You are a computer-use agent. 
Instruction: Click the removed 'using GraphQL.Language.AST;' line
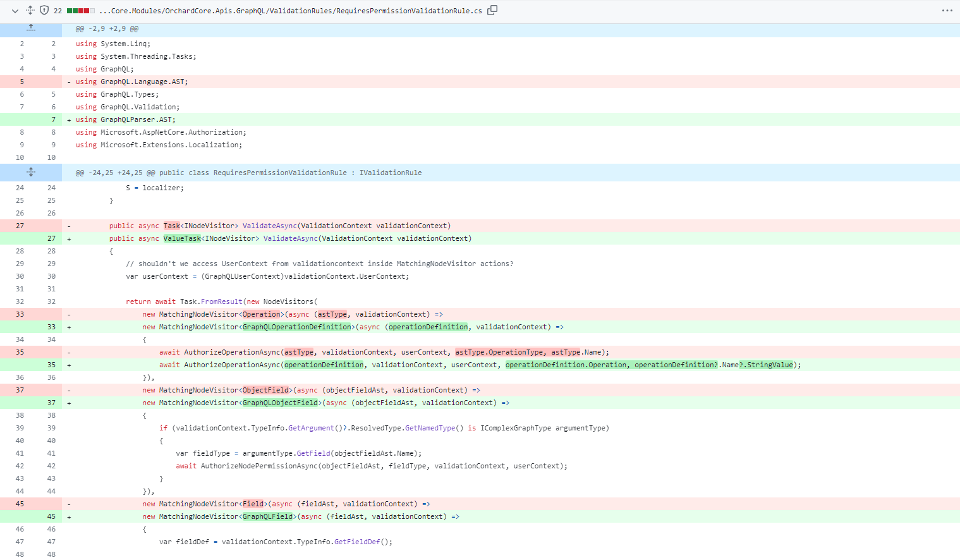coord(132,82)
